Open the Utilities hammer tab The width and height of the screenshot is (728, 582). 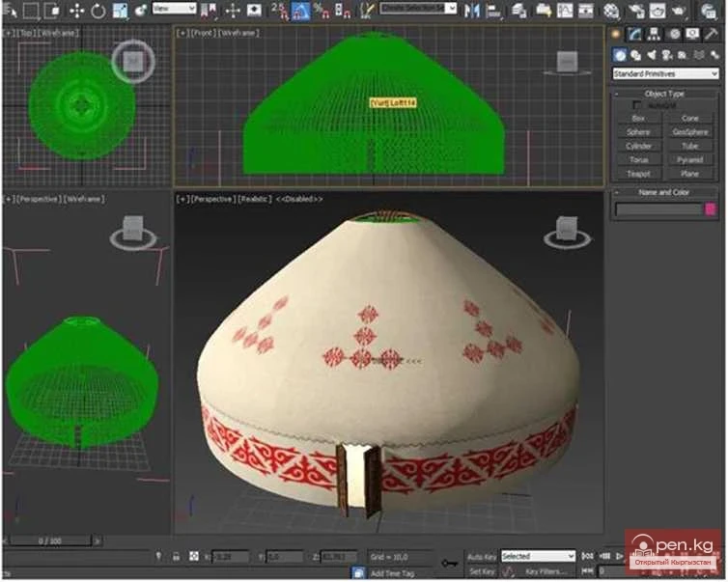[713, 33]
